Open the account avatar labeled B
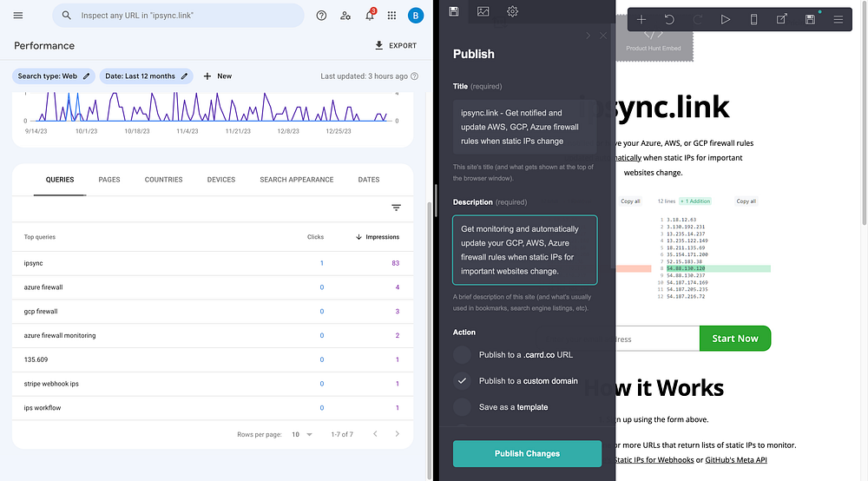This screenshot has height=481, width=868. coord(416,16)
